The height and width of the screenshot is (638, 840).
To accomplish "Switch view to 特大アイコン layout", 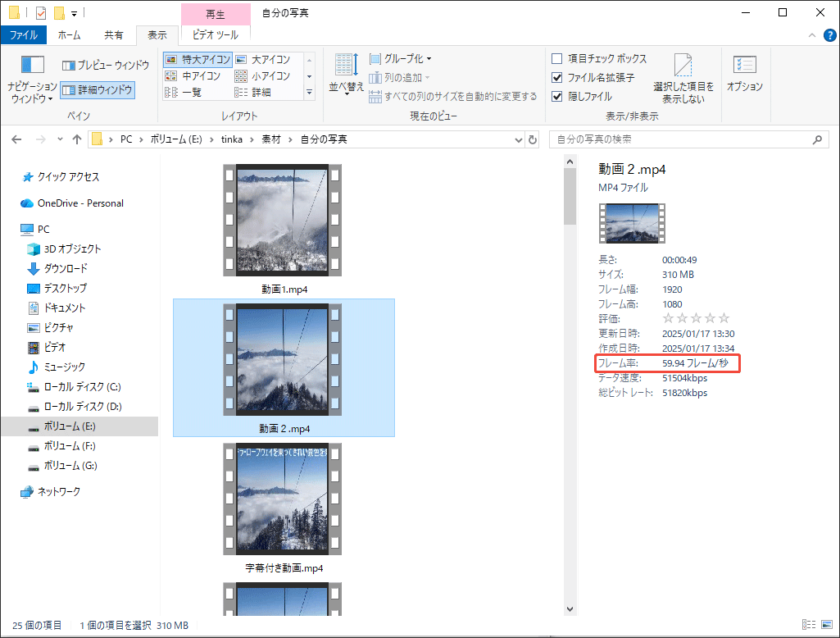I will click(197, 58).
